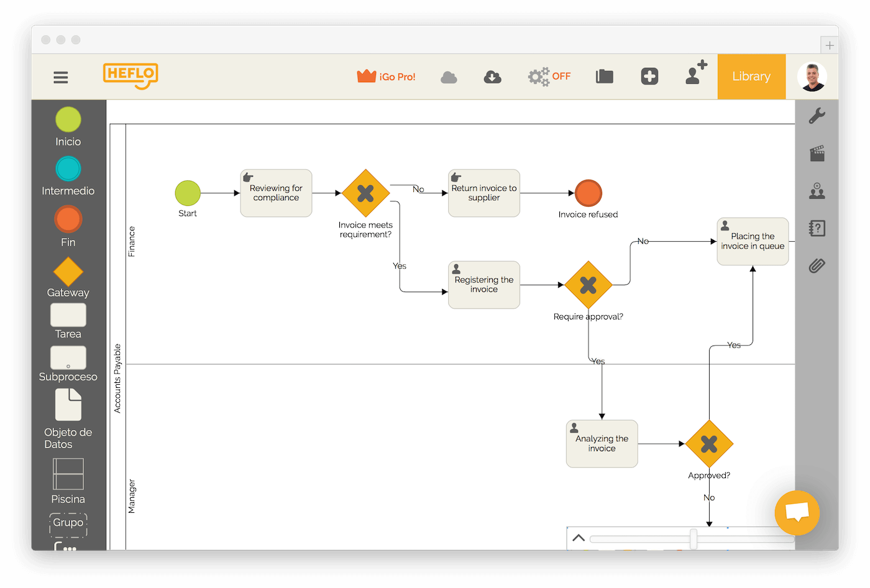This screenshot has width=870, height=588.
Task: Select the Grupo group shape
Action: point(68,524)
